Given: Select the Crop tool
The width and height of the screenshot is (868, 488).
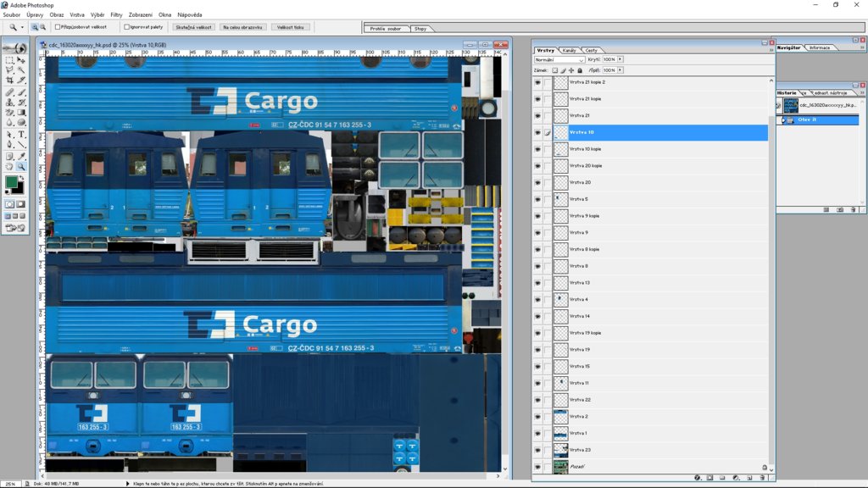Looking at the screenshot, I should [8, 80].
